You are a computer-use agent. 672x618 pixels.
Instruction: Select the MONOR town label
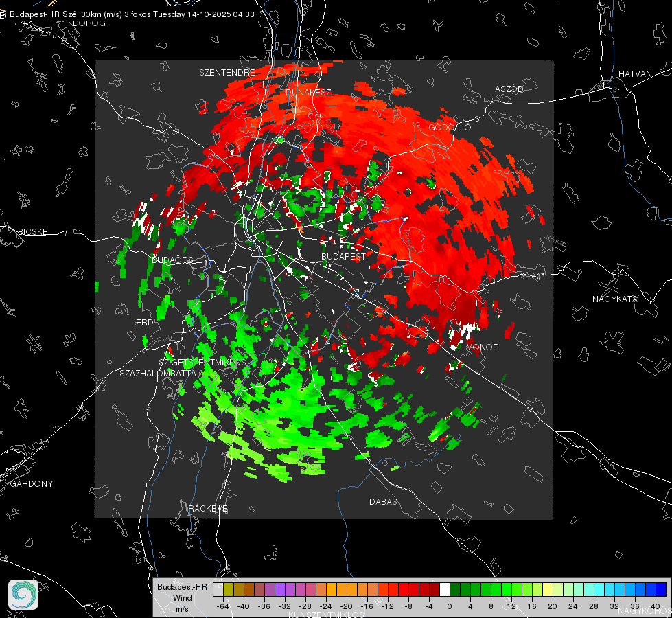[483, 347]
